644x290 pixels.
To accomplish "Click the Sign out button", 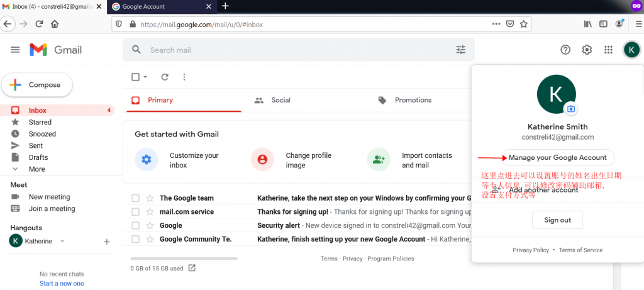I will [557, 220].
